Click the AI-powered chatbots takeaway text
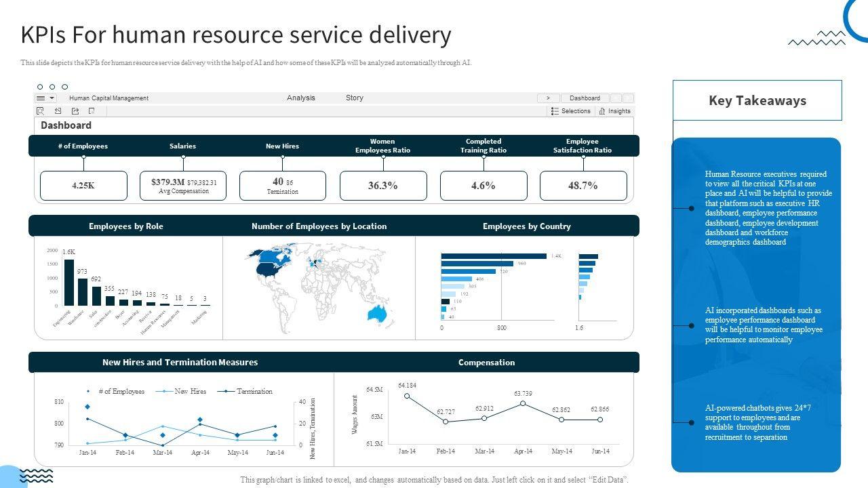Viewport: 868px width, 488px height. pos(758,422)
